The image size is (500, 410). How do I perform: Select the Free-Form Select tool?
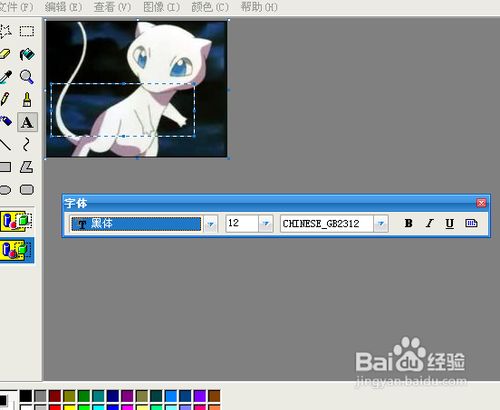[x=5, y=31]
